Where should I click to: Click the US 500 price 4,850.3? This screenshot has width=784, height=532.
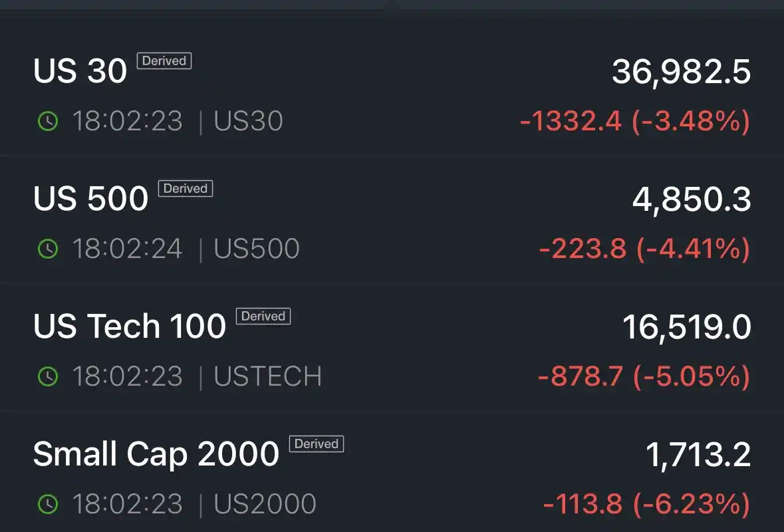tap(692, 199)
